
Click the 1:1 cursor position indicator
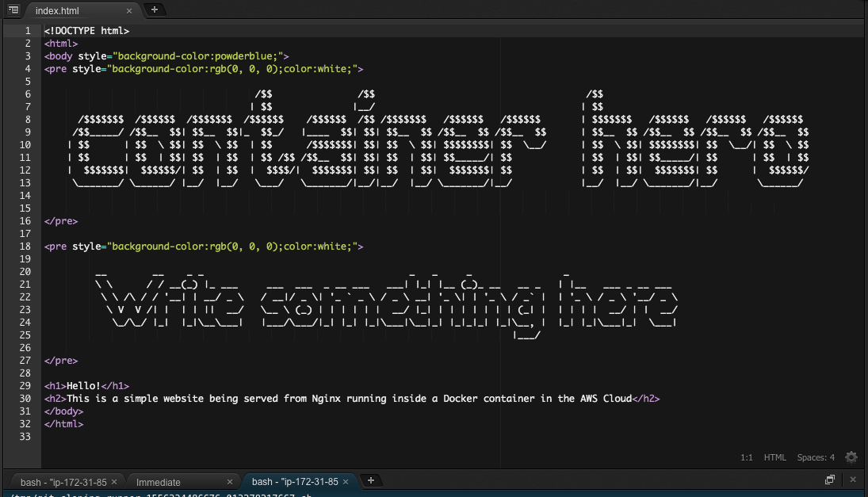coord(746,457)
